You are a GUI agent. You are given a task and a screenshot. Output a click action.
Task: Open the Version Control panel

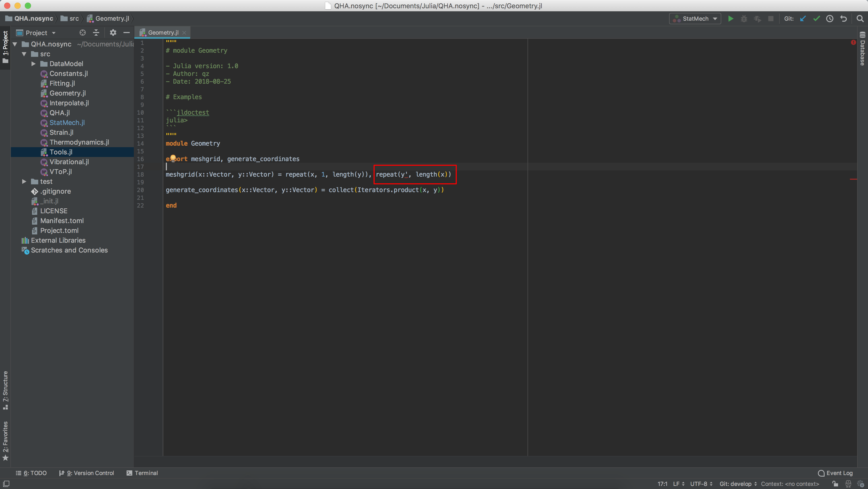[x=90, y=473]
